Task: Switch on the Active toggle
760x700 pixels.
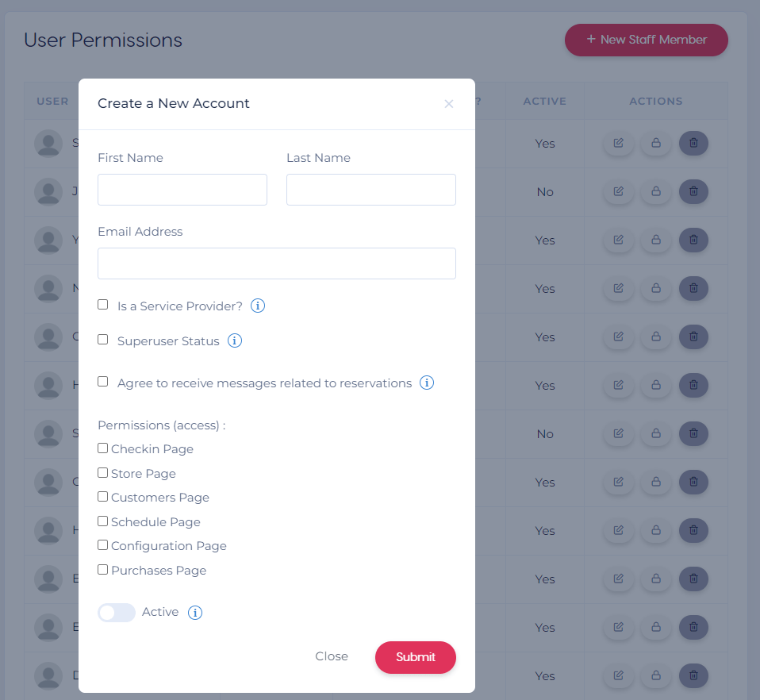Action: tap(117, 612)
